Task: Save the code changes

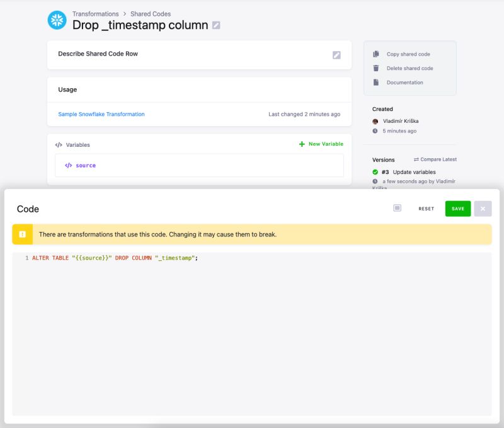Action: click(x=458, y=209)
